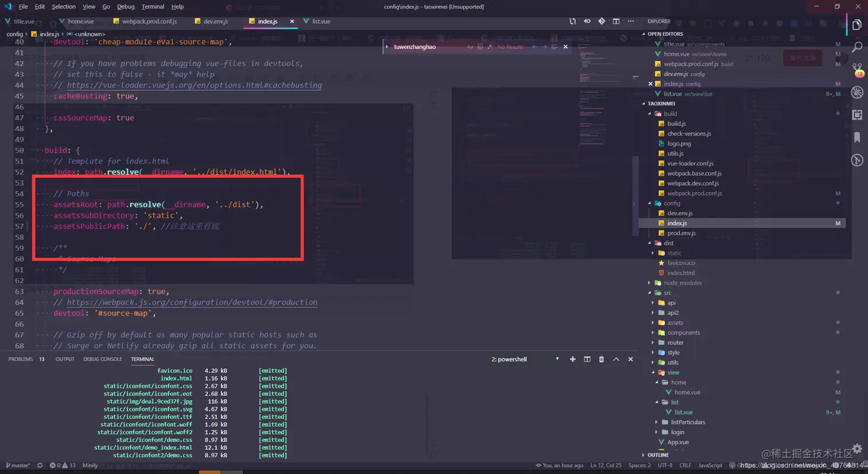Open the powershell terminal selector dropdown
Viewport: 868px width, 474px height.
pos(525,359)
